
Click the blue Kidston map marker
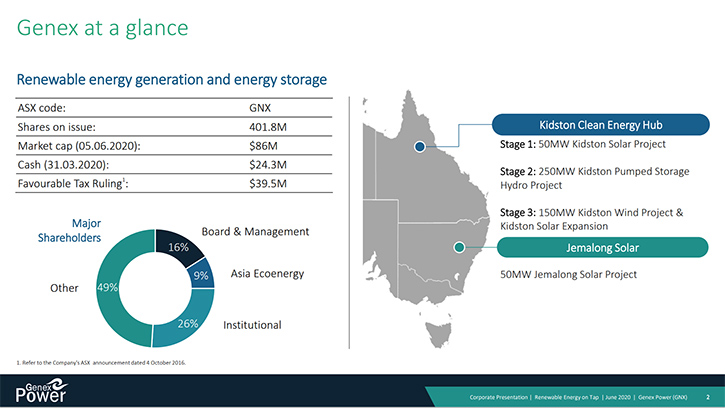coord(420,147)
